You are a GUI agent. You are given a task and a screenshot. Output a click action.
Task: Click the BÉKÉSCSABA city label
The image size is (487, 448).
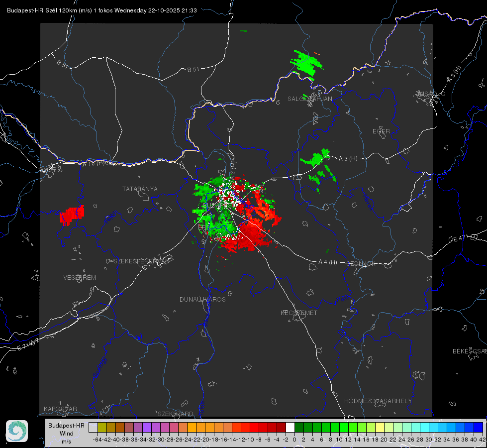pos(470,351)
